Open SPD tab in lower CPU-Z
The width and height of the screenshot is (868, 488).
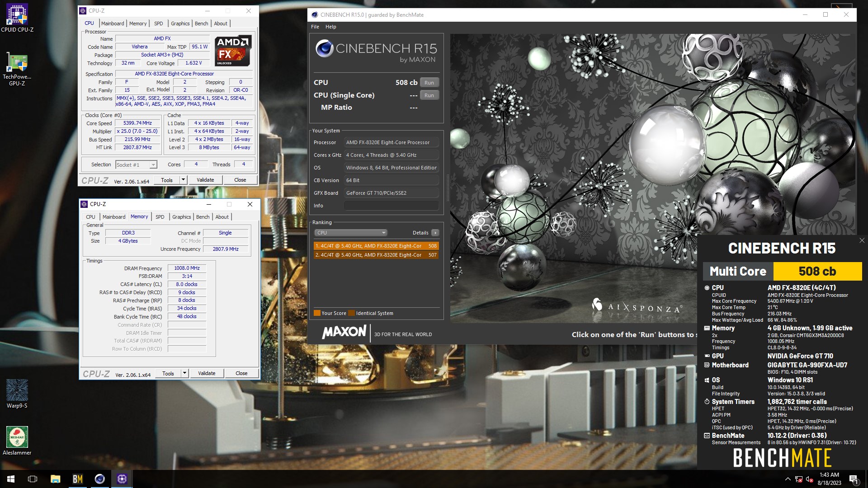(x=160, y=217)
